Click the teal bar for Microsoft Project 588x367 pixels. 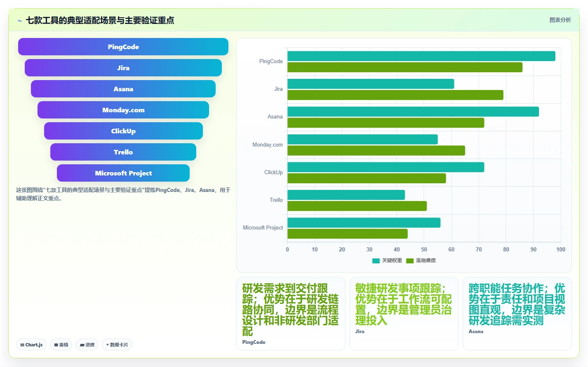tap(364, 223)
